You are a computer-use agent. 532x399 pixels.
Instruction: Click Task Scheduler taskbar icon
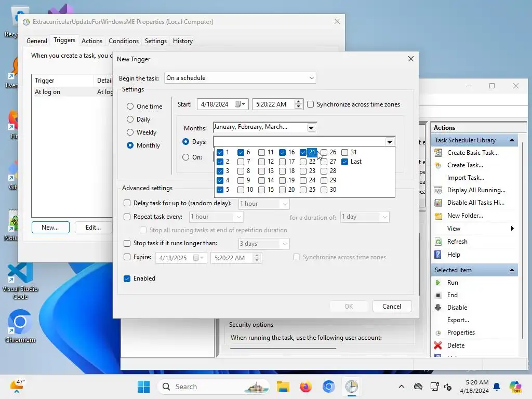(x=352, y=387)
